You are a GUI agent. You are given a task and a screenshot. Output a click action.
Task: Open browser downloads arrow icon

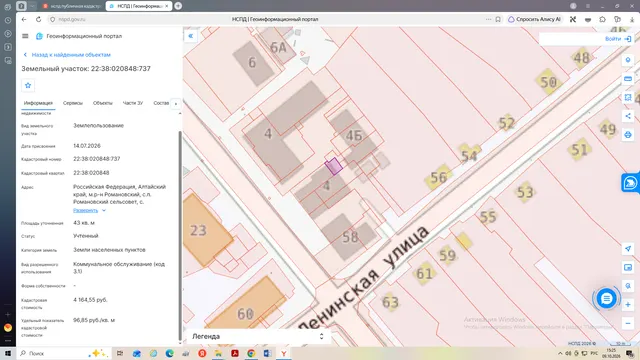click(632, 19)
